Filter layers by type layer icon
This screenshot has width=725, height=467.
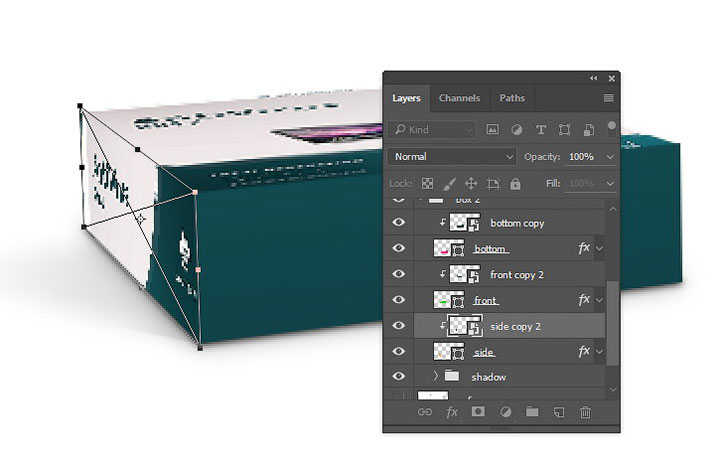tap(541, 130)
